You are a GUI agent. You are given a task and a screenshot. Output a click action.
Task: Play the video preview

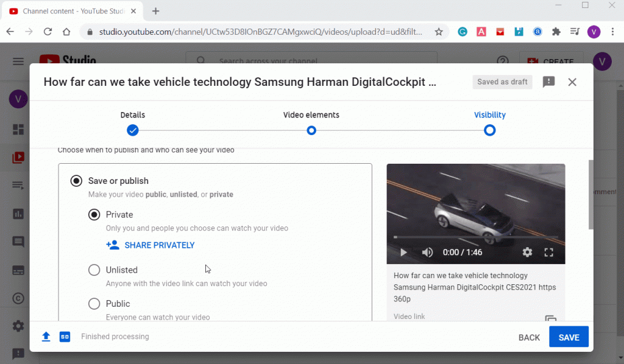[x=403, y=253]
